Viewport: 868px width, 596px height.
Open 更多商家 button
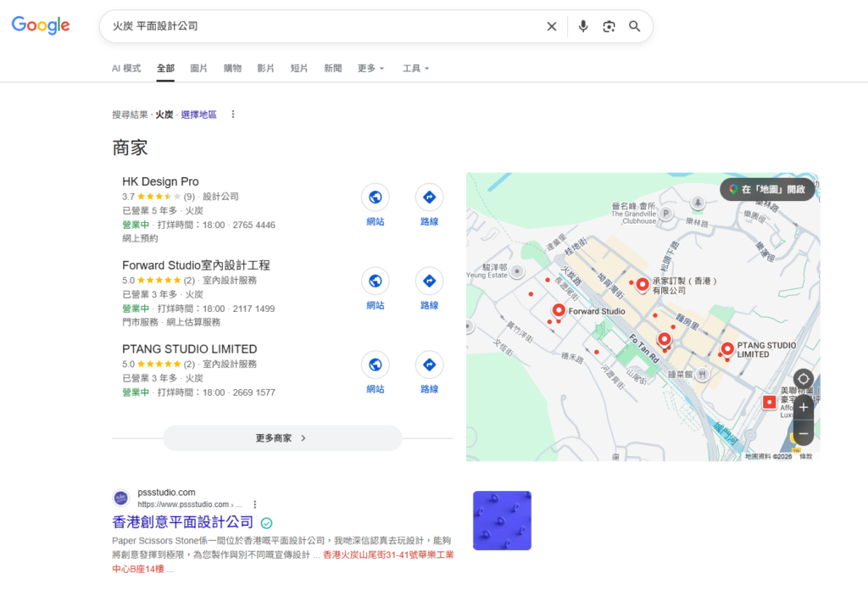[x=282, y=438]
